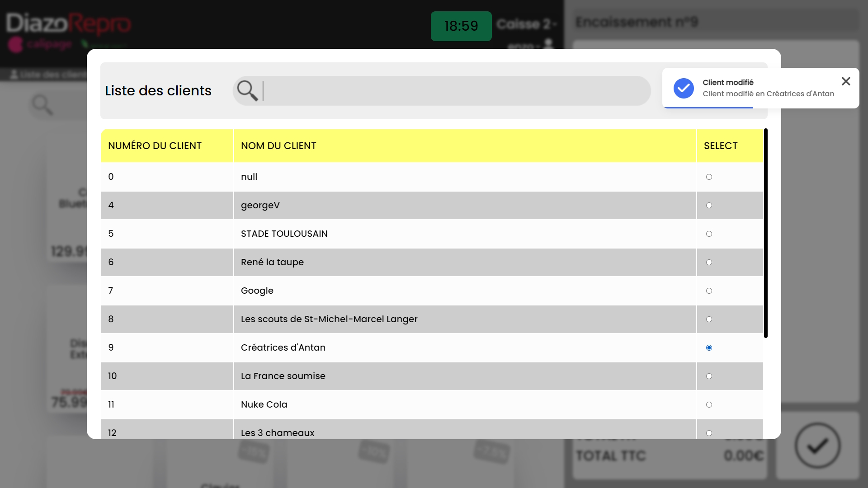This screenshot has width=868, height=488.
Task: Click the user icon near Caisse 2
Action: [548, 44]
